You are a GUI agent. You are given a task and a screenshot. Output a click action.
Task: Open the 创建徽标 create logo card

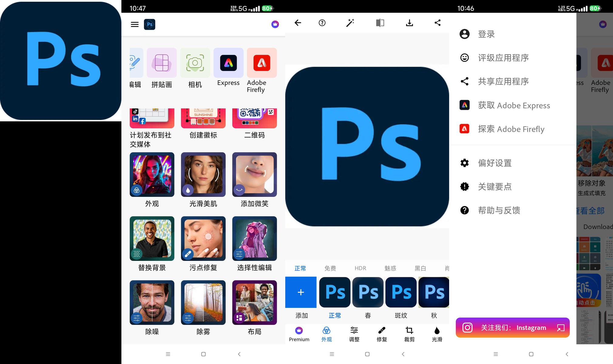click(203, 124)
